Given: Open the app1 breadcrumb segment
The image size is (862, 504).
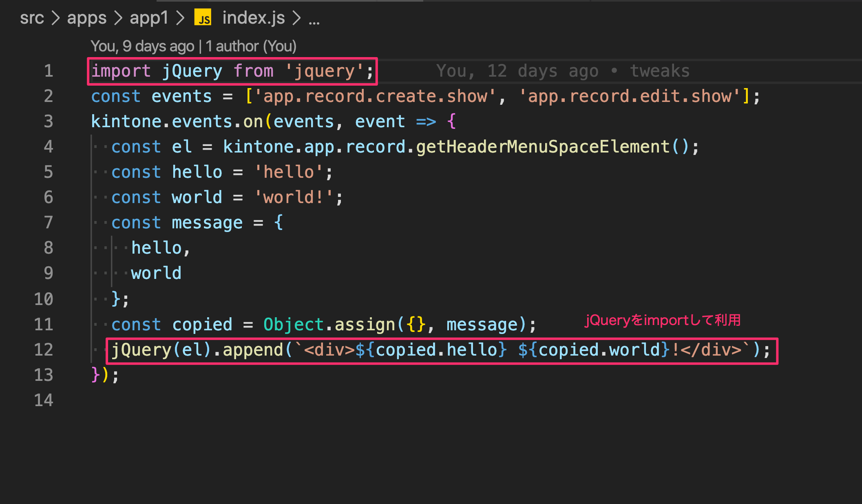Looking at the screenshot, I should 149,18.
